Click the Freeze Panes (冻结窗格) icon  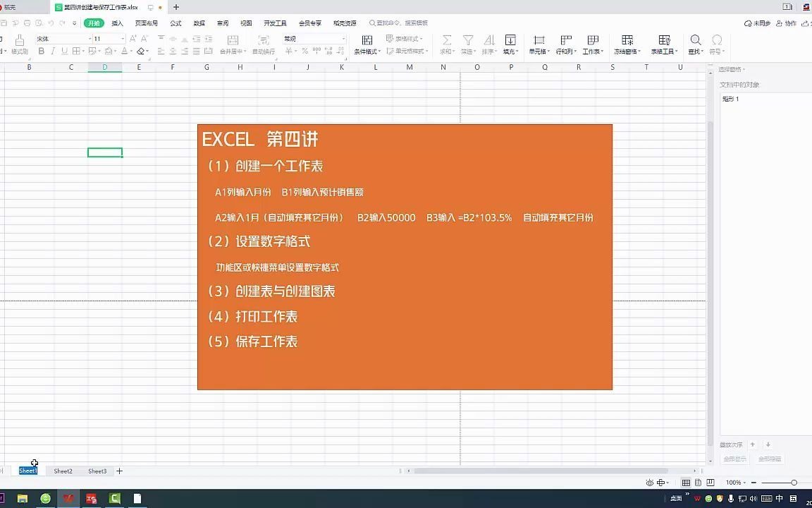pyautogui.click(x=626, y=42)
